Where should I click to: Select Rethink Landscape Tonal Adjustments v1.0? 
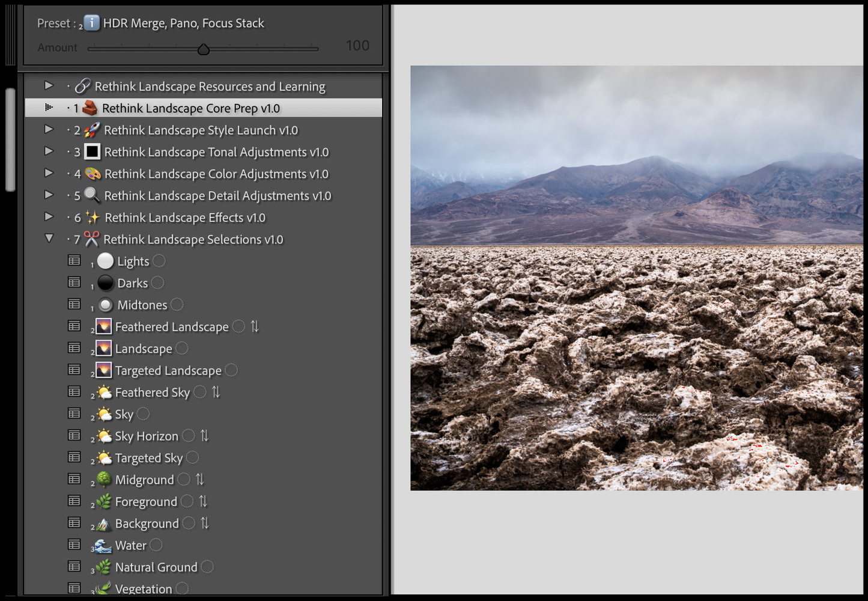point(216,152)
